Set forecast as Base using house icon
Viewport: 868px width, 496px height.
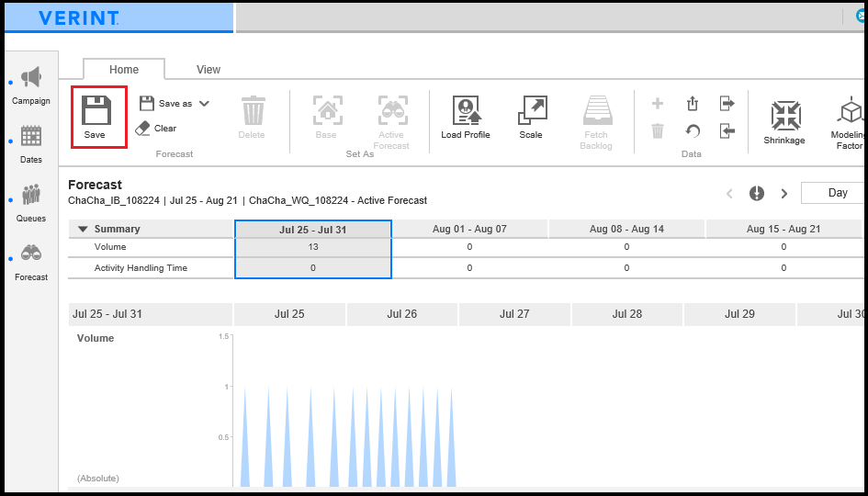[x=327, y=117]
